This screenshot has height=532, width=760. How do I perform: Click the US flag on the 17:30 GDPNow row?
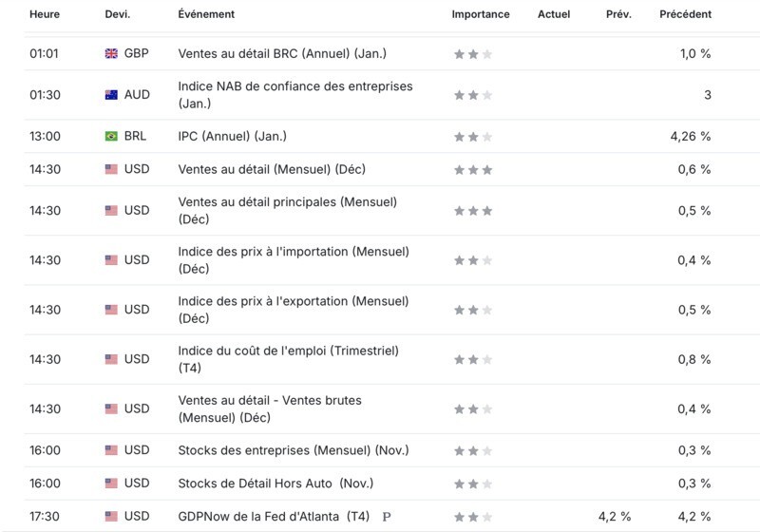pos(111,517)
